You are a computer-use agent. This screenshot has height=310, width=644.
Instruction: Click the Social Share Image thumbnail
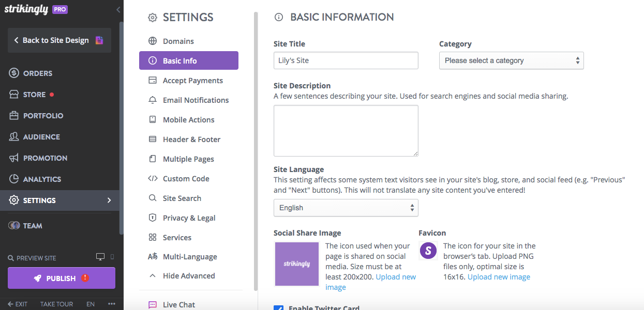point(296,263)
